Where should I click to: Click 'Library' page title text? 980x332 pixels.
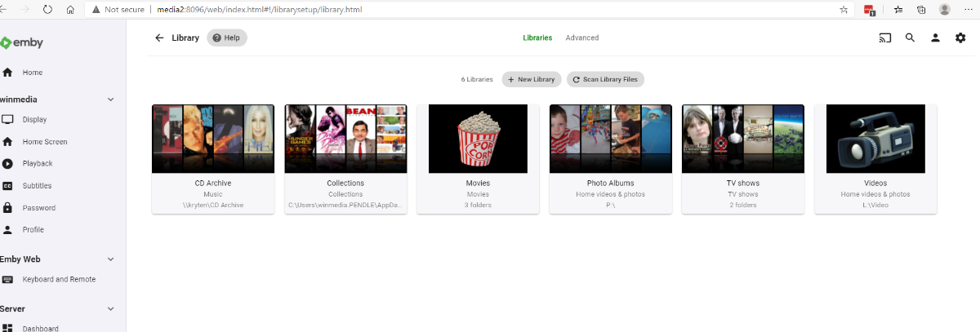pos(185,38)
